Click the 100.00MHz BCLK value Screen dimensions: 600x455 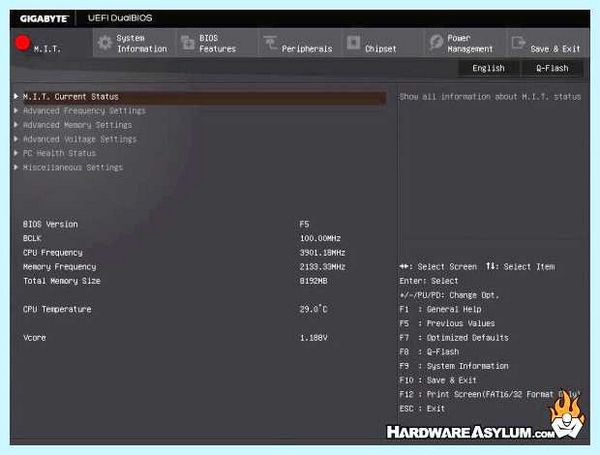click(320, 238)
